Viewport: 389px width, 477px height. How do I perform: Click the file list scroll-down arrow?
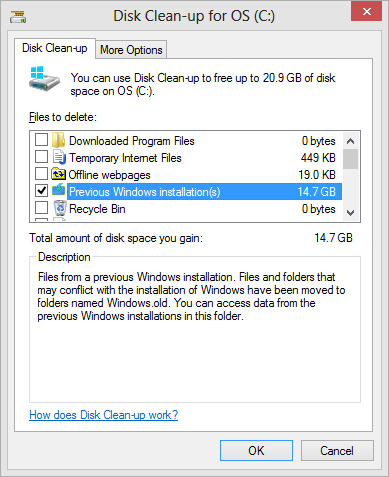click(x=350, y=213)
